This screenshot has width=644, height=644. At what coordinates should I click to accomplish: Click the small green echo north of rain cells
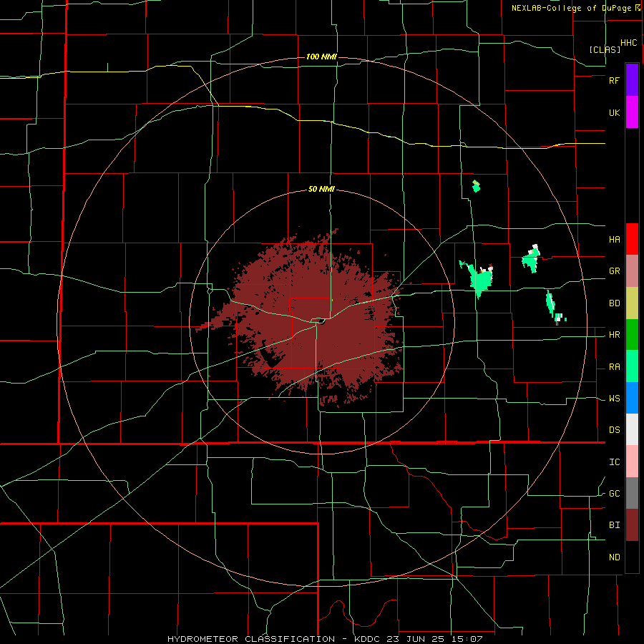476,187
